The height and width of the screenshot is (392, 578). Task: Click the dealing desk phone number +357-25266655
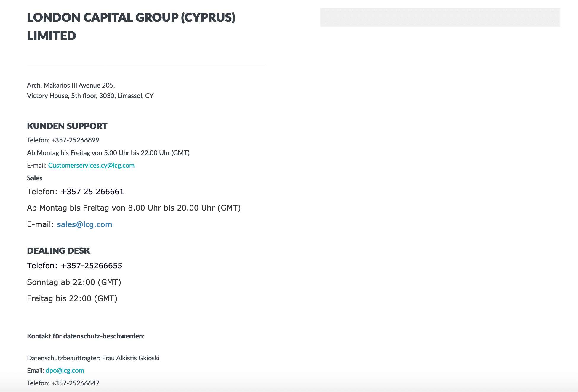coord(91,266)
